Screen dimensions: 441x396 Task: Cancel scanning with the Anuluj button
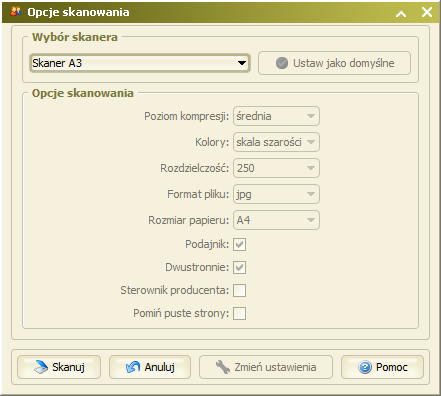(x=150, y=367)
